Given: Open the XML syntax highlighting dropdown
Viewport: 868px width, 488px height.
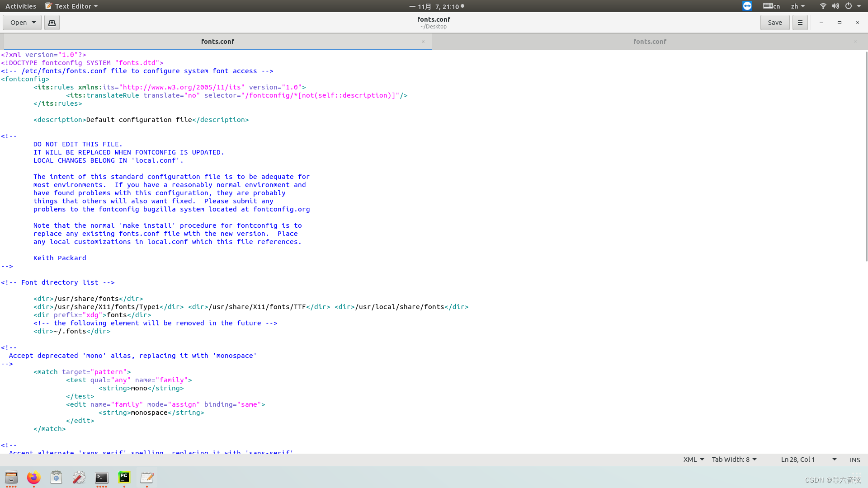Looking at the screenshot, I should pos(693,460).
